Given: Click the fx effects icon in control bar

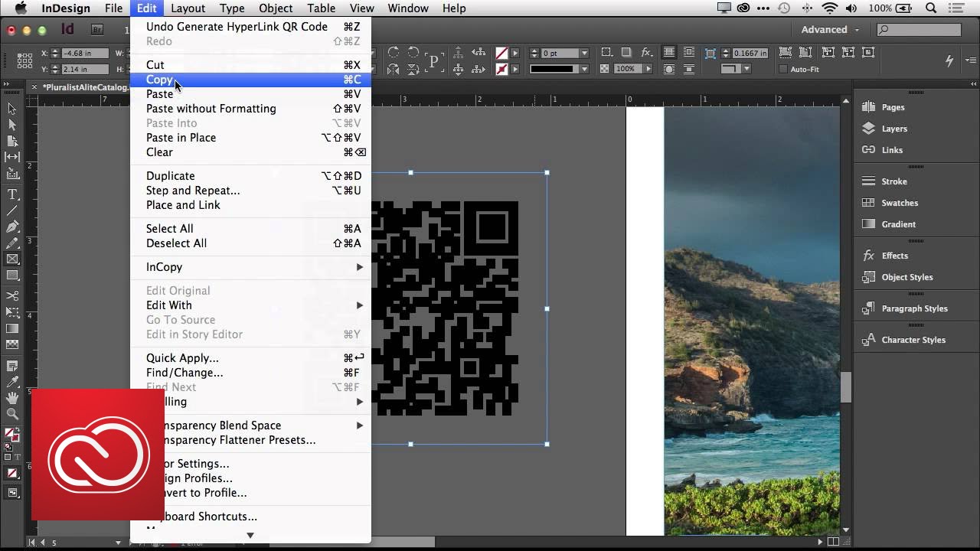Looking at the screenshot, I should click(646, 53).
